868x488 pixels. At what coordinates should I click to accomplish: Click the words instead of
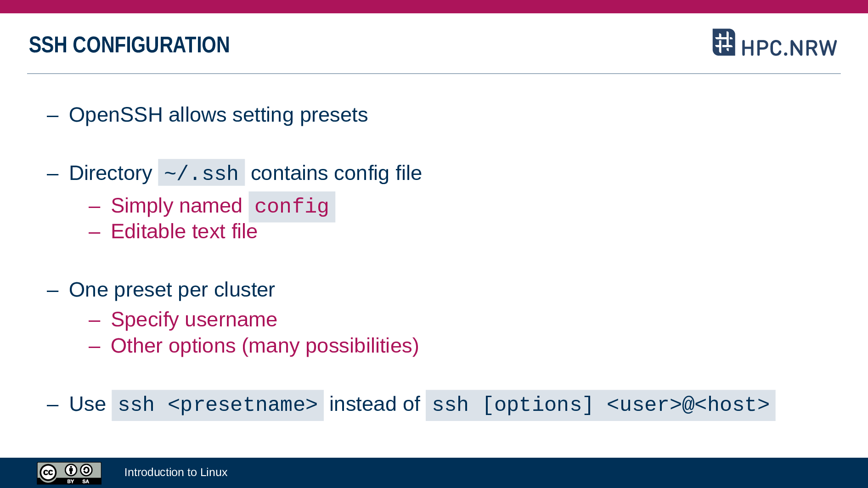(x=374, y=404)
